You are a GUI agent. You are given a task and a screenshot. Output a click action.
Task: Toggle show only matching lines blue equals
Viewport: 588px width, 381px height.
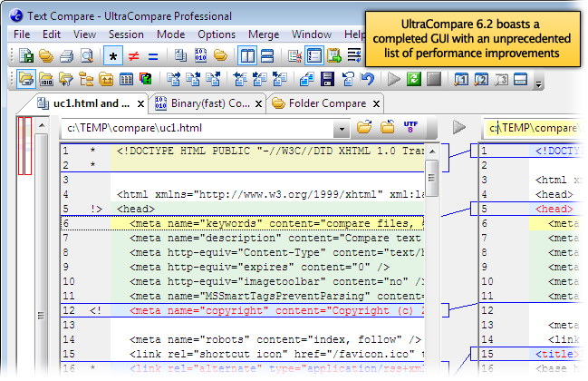pos(153,56)
